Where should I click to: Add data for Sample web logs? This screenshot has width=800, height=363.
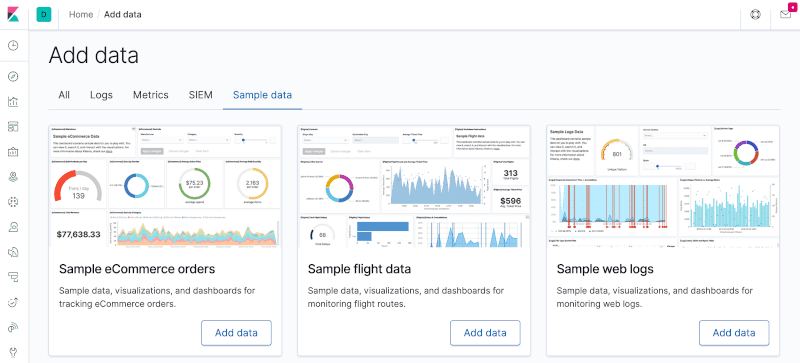pos(734,333)
